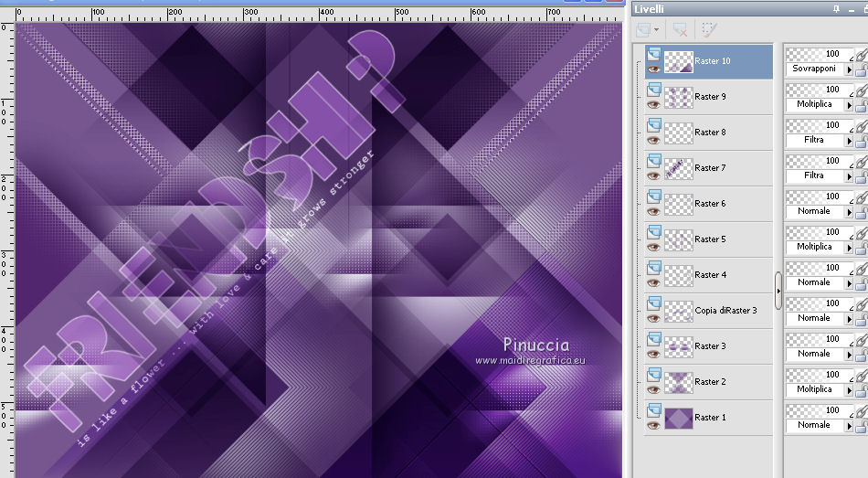Screen dimensions: 868x478
Task: Select the layer named Raster 9
Action: [x=710, y=97]
